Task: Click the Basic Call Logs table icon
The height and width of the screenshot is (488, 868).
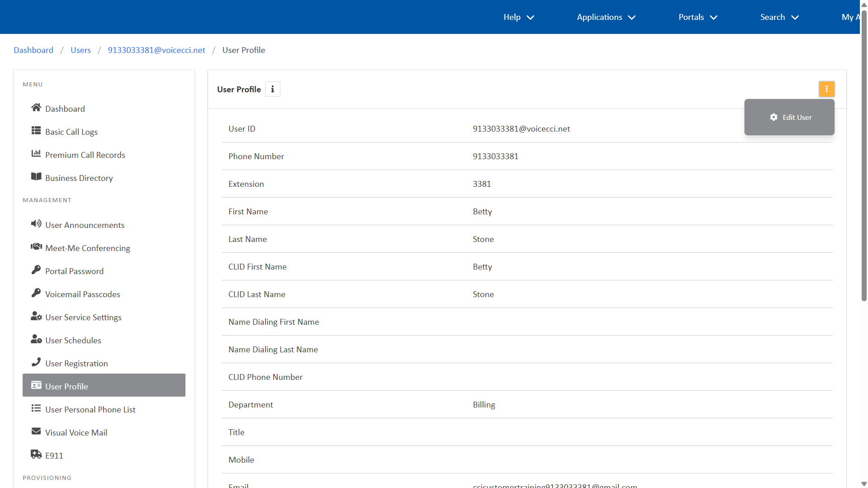Action: pyautogui.click(x=36, y=131)
